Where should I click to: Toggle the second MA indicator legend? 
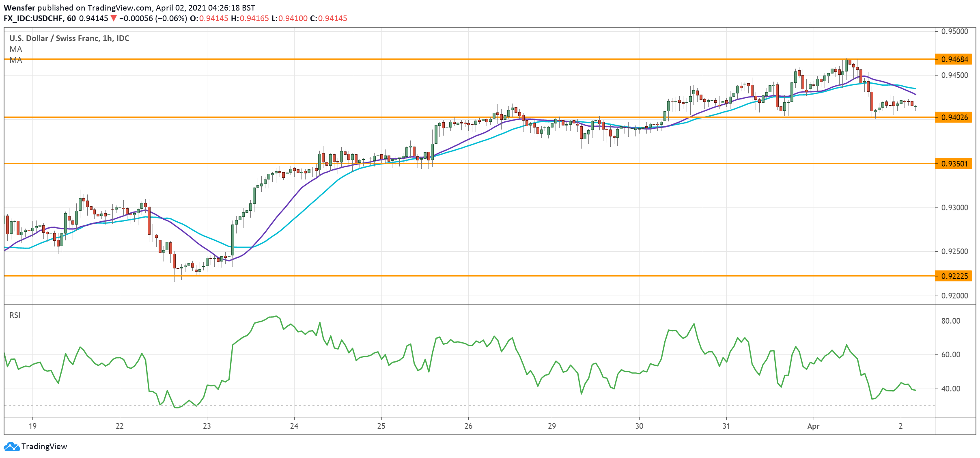tap(16, 60)
